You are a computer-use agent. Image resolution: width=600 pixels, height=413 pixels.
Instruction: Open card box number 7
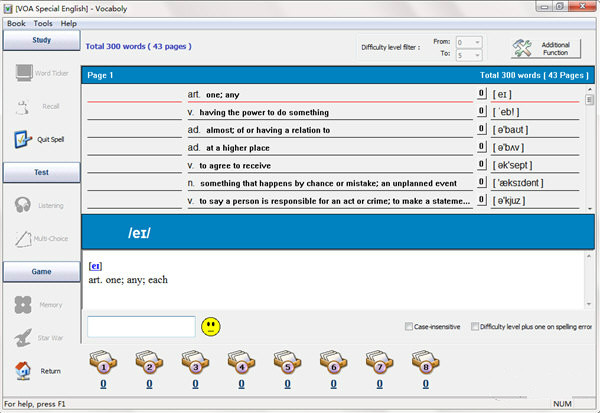pos(380,362)
